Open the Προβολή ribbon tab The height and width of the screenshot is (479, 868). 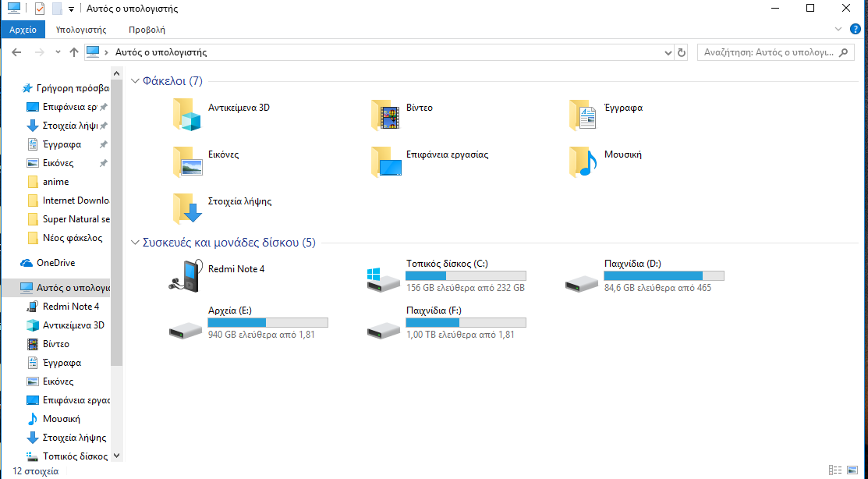pyautogui.click(x=147, y=30)
